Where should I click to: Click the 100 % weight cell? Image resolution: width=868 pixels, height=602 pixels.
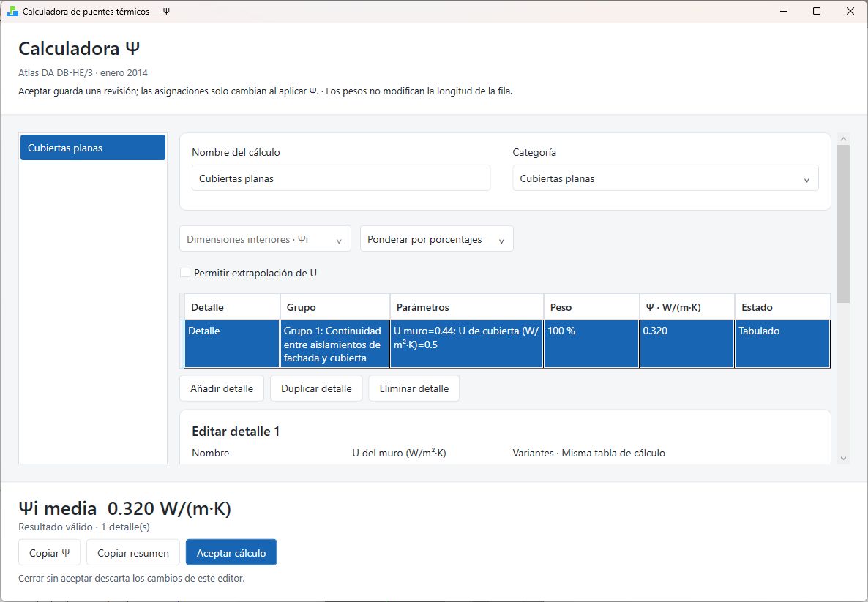[x=592, y=345]
